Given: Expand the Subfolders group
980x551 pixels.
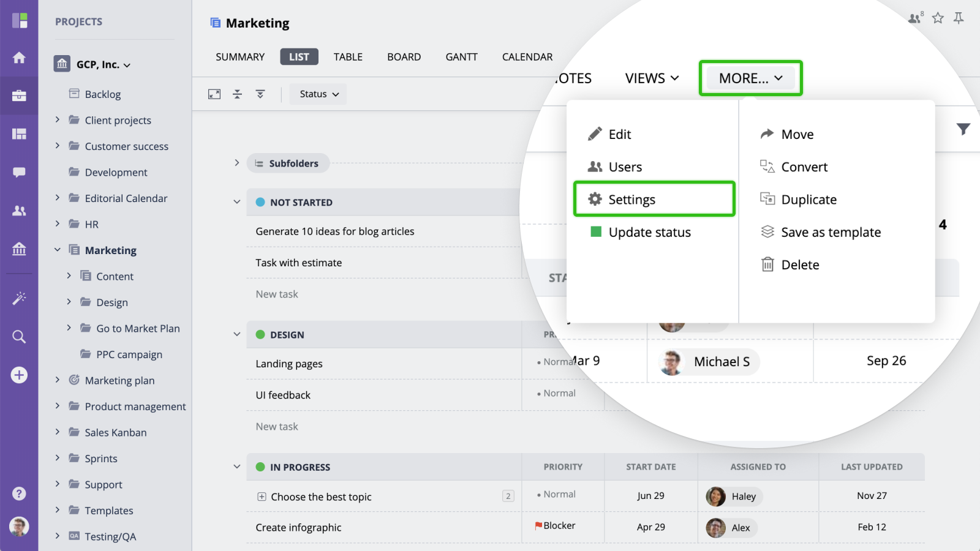Looking at the screenshot, I should (237, 163).
